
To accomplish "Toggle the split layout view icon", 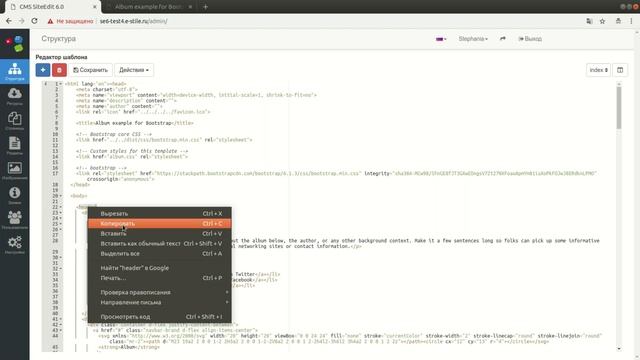I will (620, 70).
